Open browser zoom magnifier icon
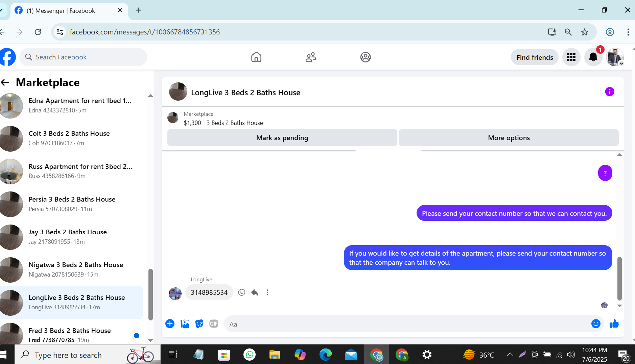The image size is (635, 364). pos(568,32)
